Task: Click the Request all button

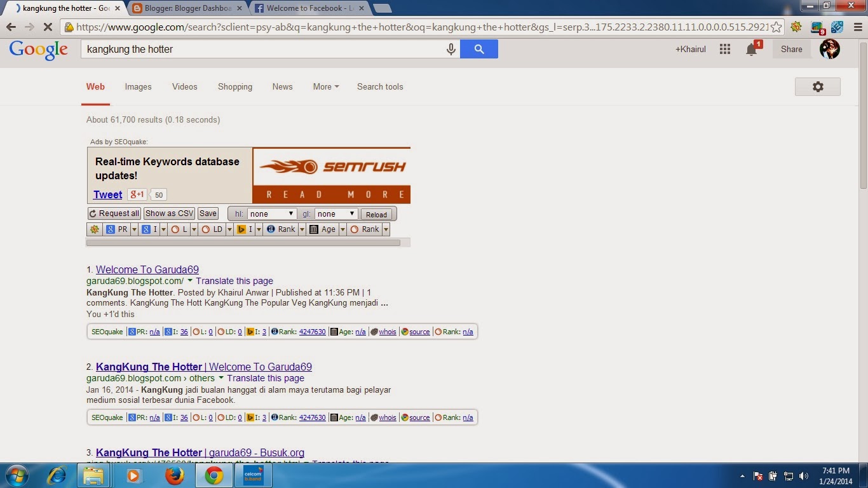Action: [x=114, y=213]
